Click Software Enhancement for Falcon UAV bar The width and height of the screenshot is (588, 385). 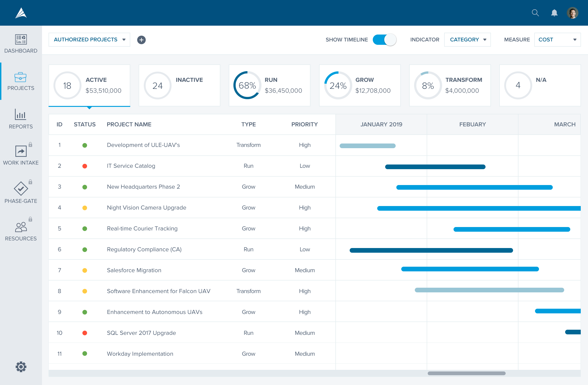click(489, 290)
